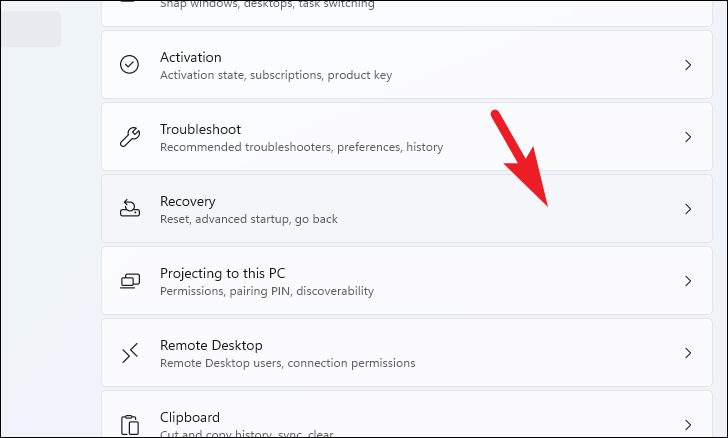728x438 pixels.
Task: Expand Activation using its chevron arrow
Action: tap(687, 65)
